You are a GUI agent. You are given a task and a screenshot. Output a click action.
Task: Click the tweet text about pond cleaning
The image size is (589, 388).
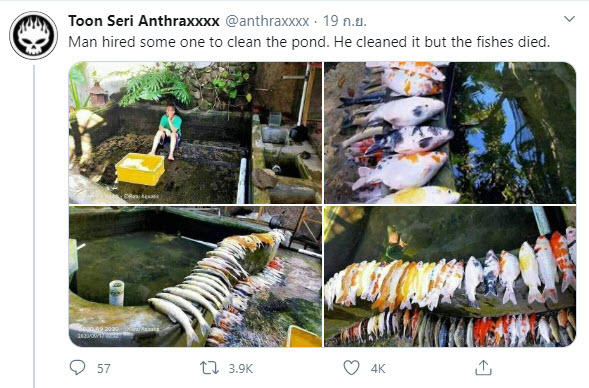coord(309,42)
